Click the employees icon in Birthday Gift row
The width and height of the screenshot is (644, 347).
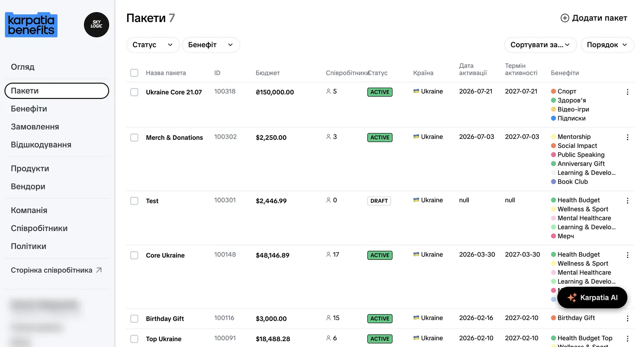click(x=328, y=318)
